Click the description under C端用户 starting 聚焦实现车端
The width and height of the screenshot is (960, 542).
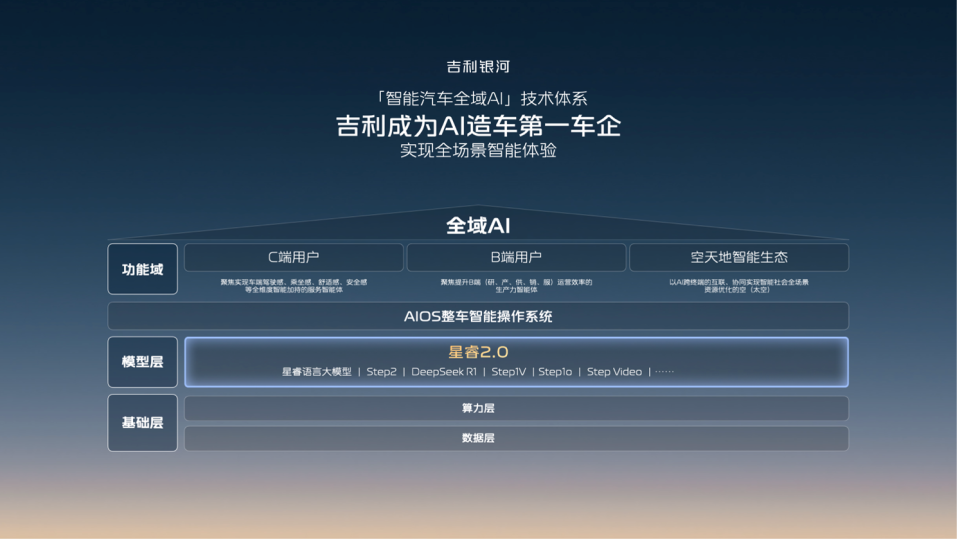tap(294, 286)
